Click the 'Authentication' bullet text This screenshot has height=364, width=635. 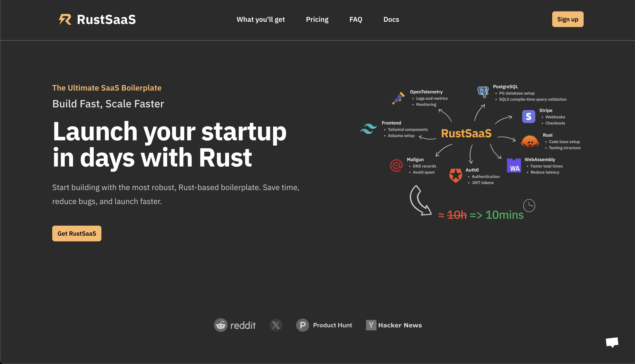pyautogui.click(x=486, y=177)
